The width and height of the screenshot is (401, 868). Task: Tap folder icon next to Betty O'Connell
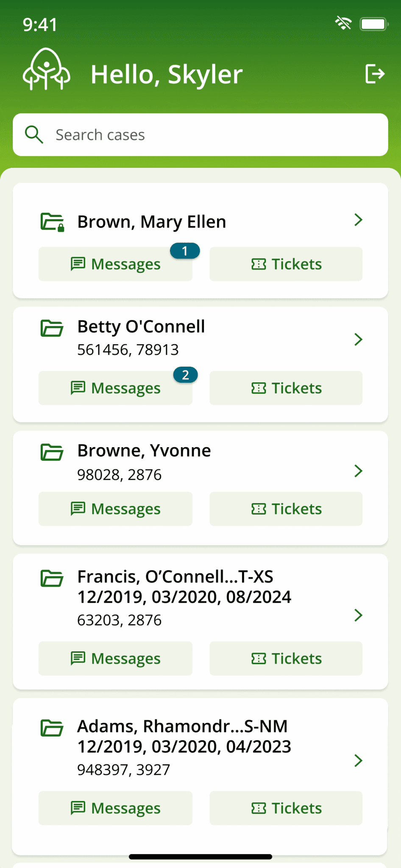pyautogui.click(x=52, y=328)
